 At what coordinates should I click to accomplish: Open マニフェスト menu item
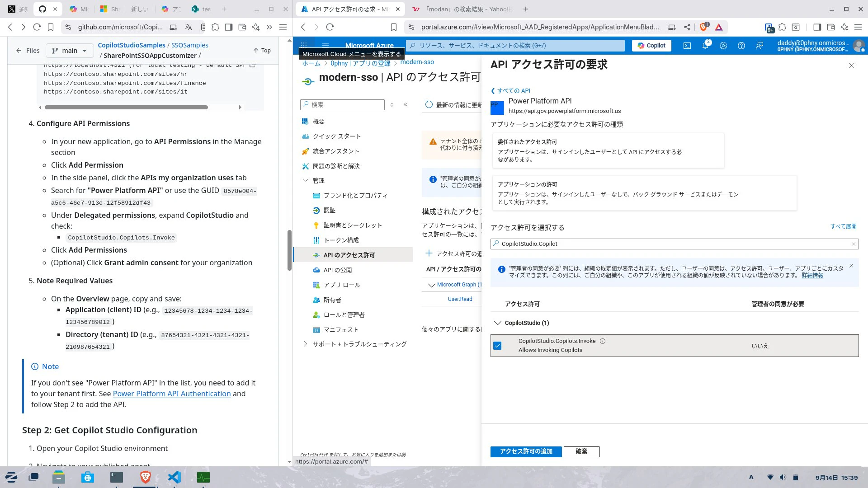point(340,330)
